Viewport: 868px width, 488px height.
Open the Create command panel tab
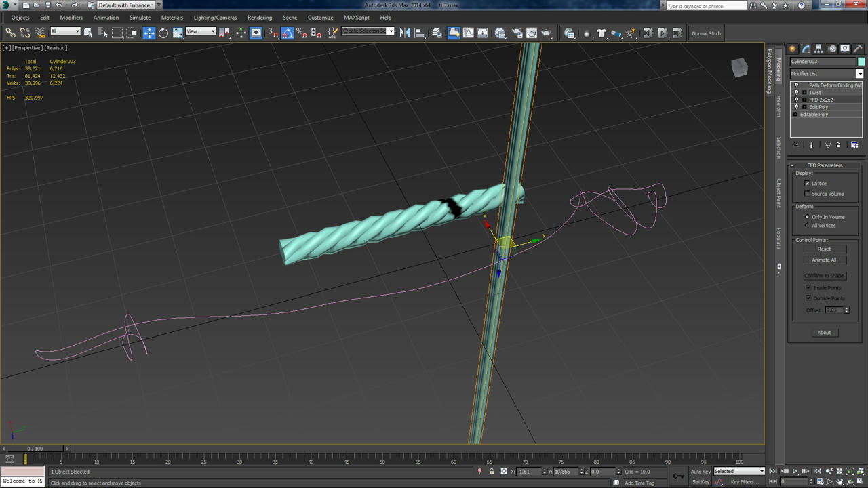click(x=792, y=49)
